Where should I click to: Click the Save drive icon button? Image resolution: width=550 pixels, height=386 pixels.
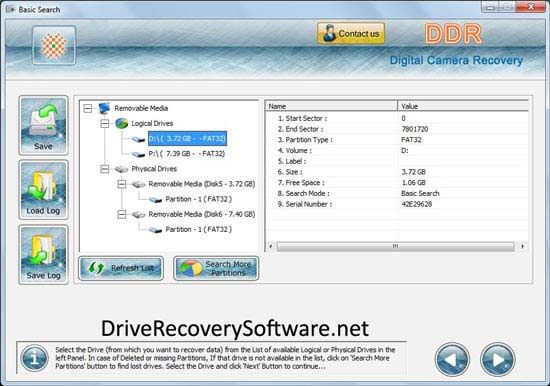[43, 125]
